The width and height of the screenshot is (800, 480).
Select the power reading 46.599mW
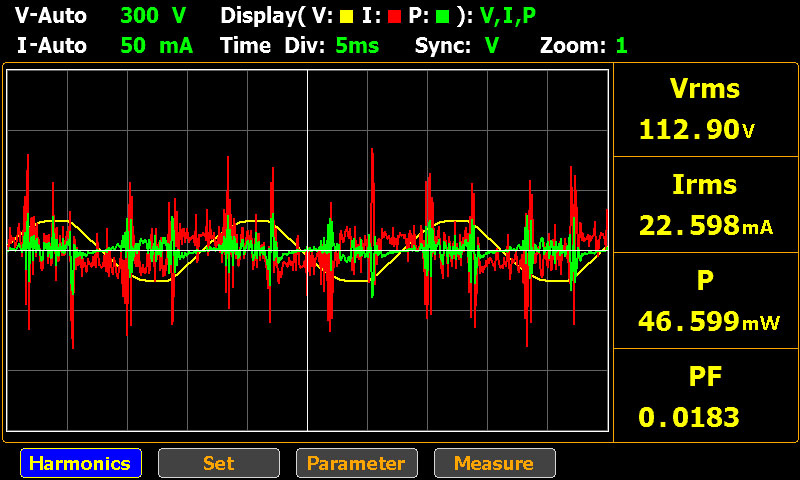[709, 321]
